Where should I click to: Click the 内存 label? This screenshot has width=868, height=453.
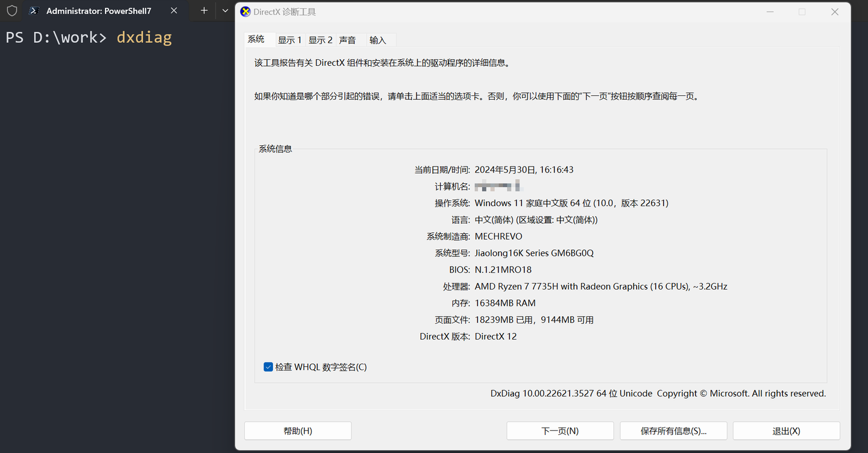[x=461, y=303]
